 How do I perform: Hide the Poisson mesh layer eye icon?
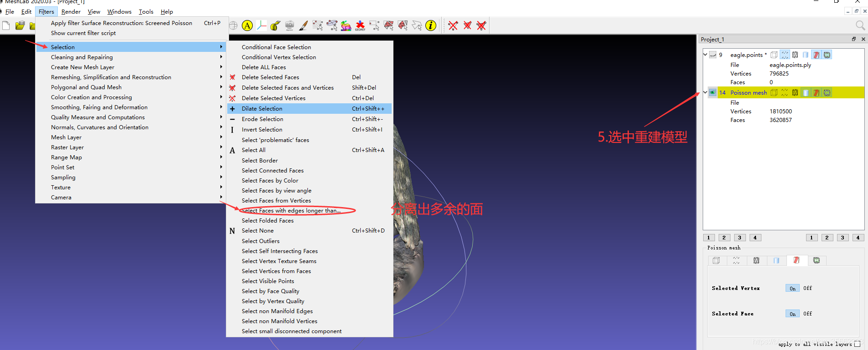(713, 92)
